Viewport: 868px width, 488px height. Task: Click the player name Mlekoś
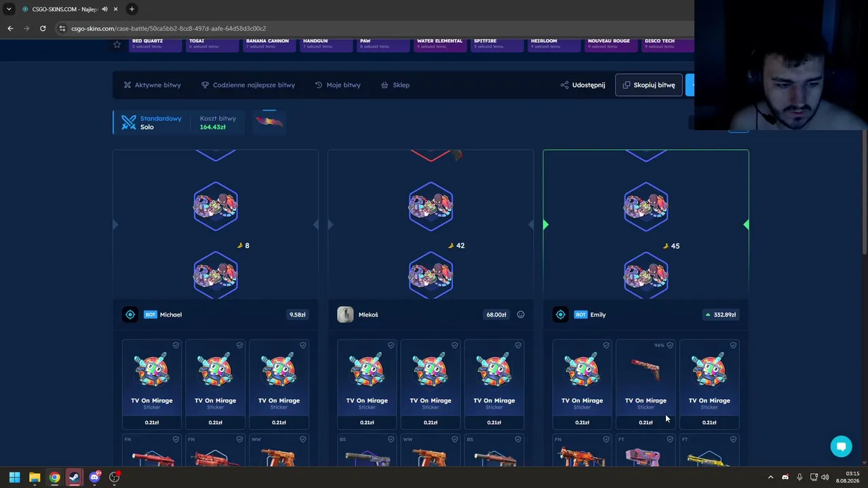tap(368, 314)
